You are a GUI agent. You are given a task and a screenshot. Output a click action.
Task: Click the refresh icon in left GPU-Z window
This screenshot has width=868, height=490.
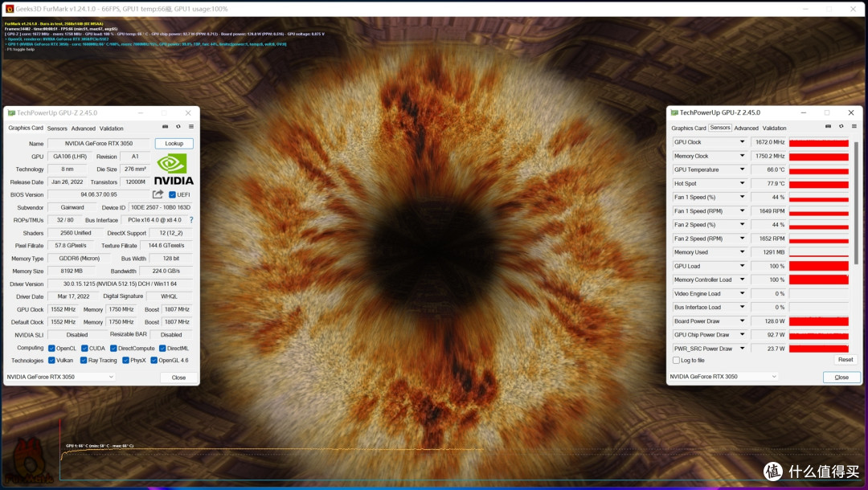pos(178,127)
